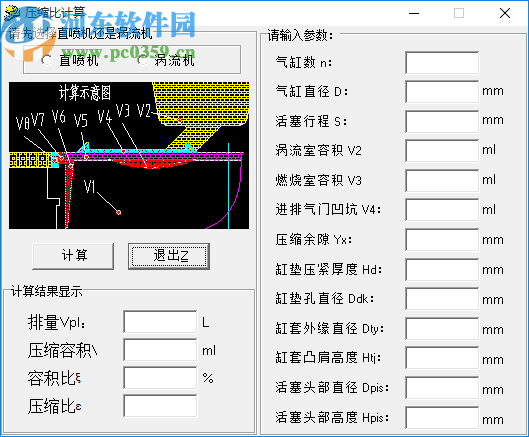Select the 涡流机 radio button
Viewport: 529px width, 437px height.
(x=142, y=60)
